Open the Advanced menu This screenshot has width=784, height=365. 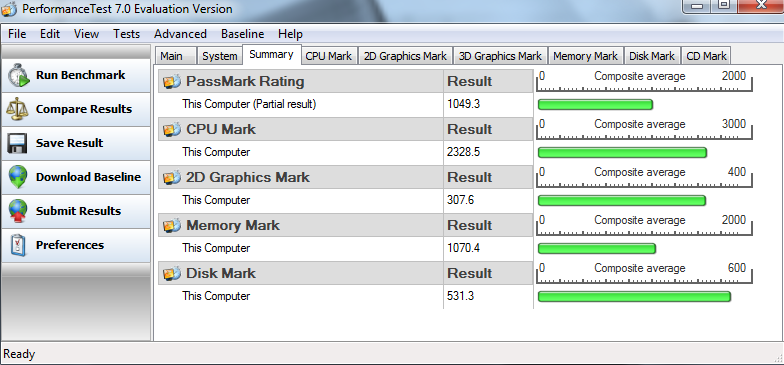180,34
